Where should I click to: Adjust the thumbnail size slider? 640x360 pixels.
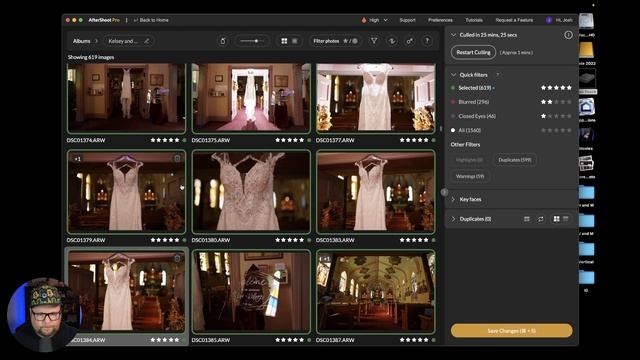(x=252, y=41)
